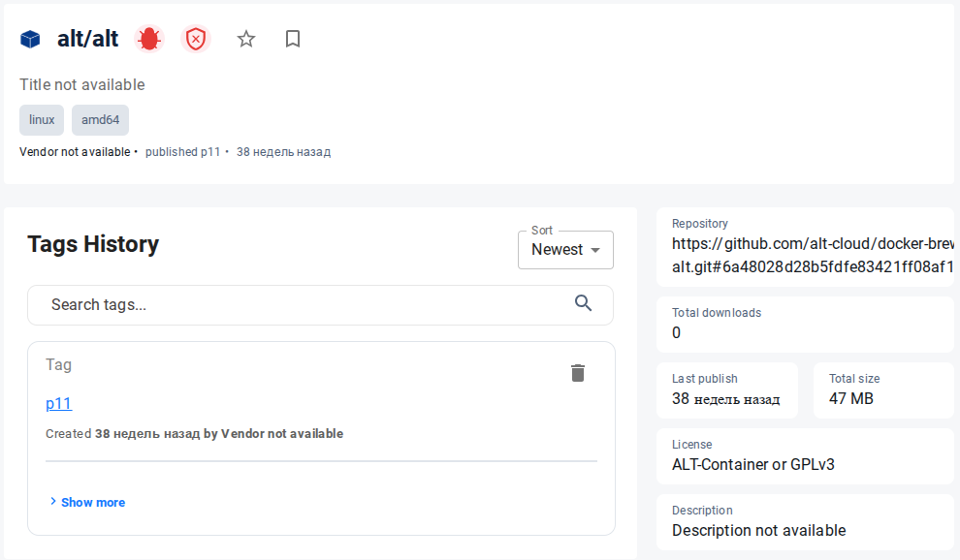This screenshot has width=960, height=560.
Task: Select the amd64 architecture chip
Action: (x=100, y=119)
